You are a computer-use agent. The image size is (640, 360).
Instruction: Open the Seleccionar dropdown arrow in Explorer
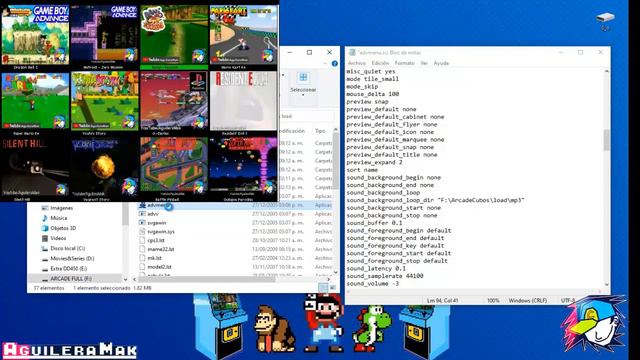[x=303, y=95]
